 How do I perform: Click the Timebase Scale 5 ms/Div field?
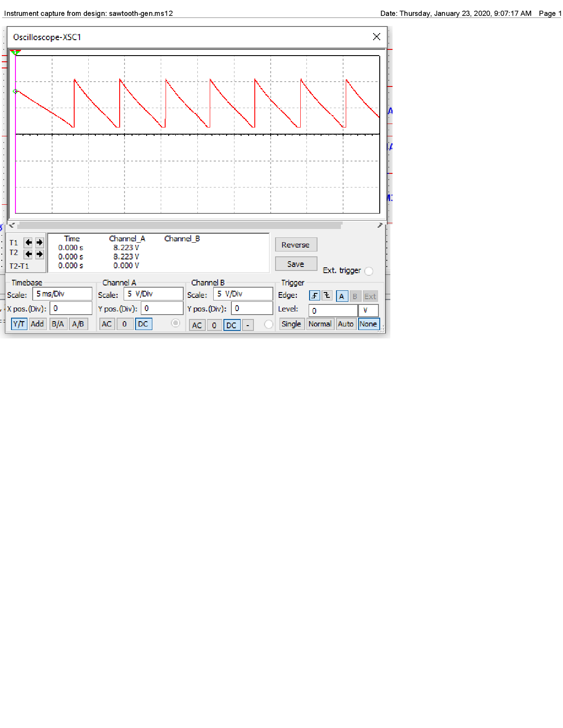click(62, 294)
